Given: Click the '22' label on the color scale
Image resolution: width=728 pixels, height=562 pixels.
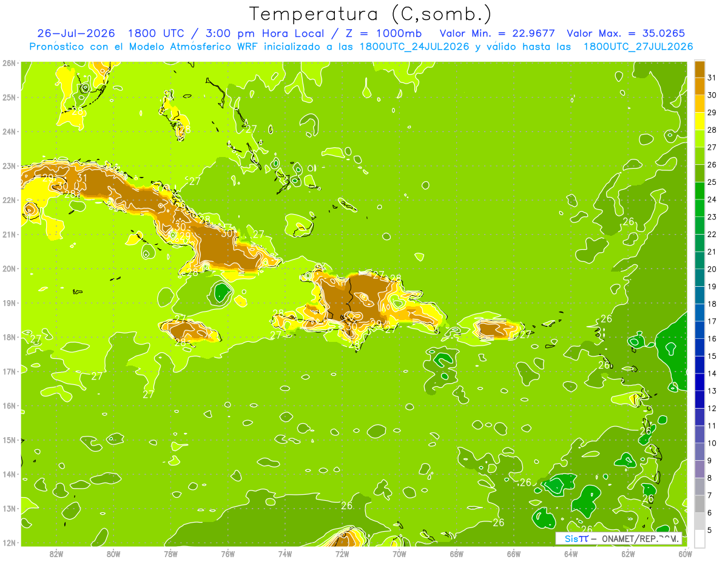Looking at the screenshot, I should 712,234.
